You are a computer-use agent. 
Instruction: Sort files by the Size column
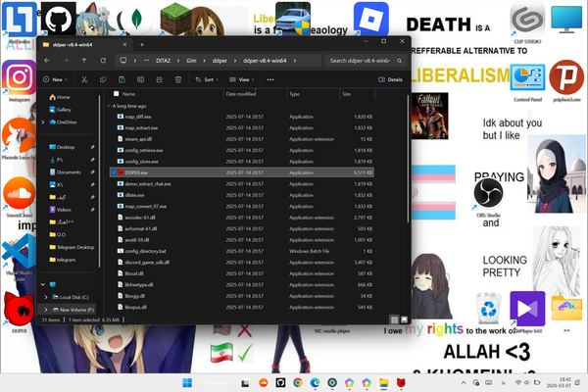point(358,94)
